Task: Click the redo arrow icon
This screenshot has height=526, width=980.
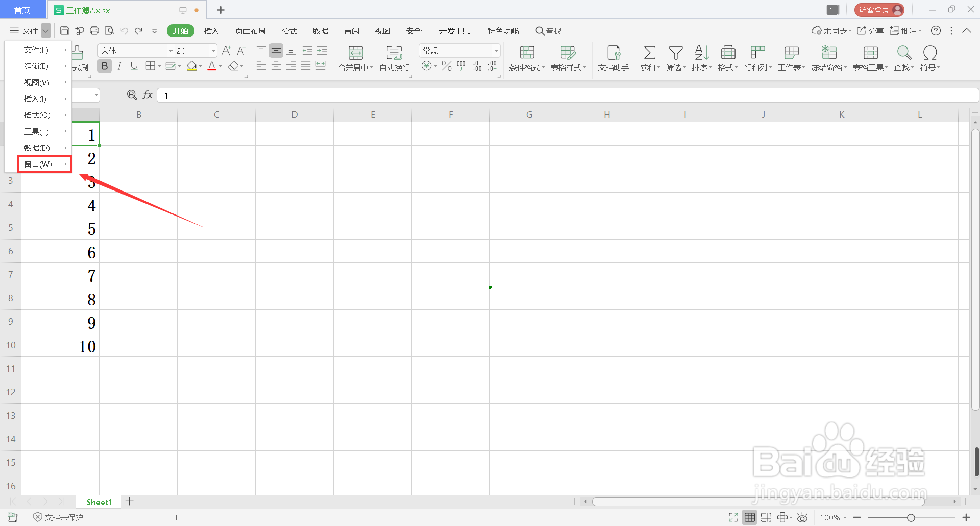Action: pos(138,31)
